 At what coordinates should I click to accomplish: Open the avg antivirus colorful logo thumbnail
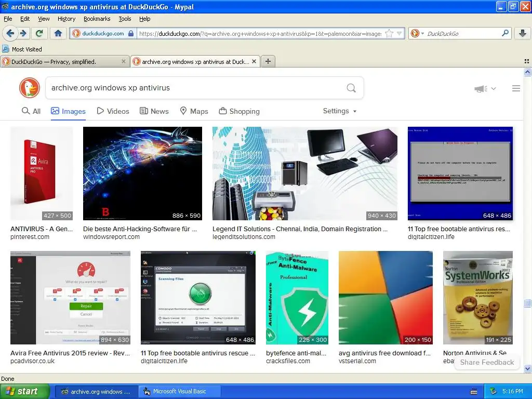point(385,298)
